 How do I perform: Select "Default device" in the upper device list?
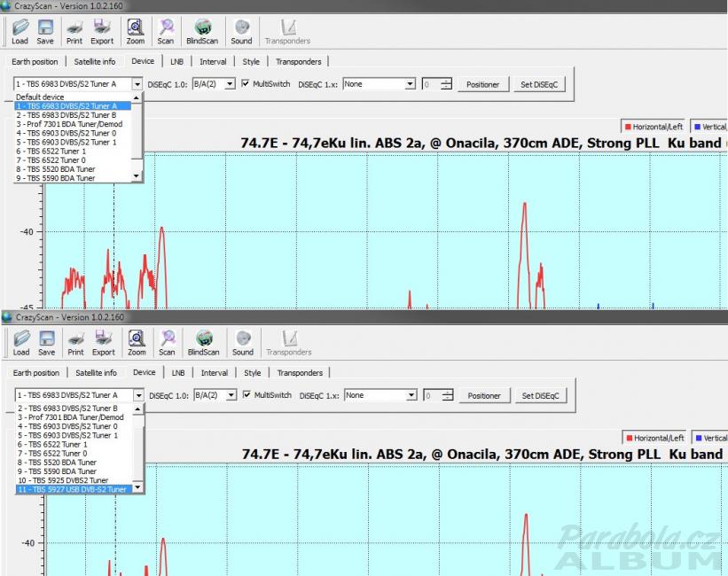pos(73,97)
